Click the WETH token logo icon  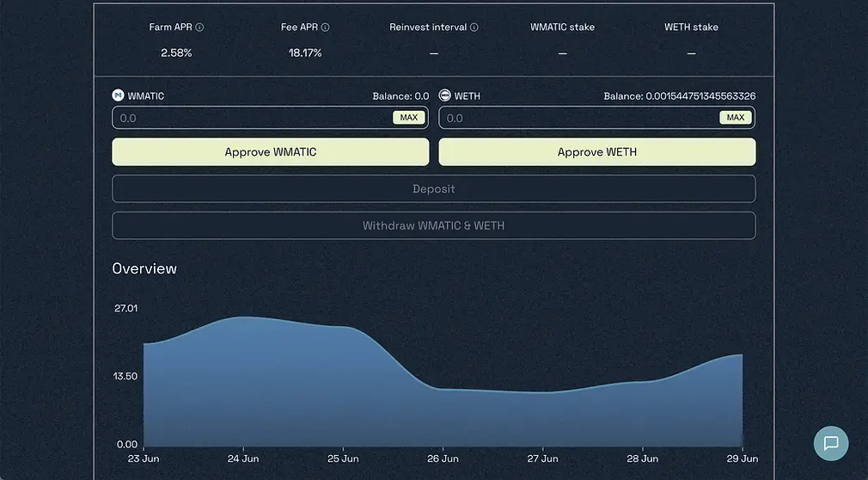pos(445,95)
